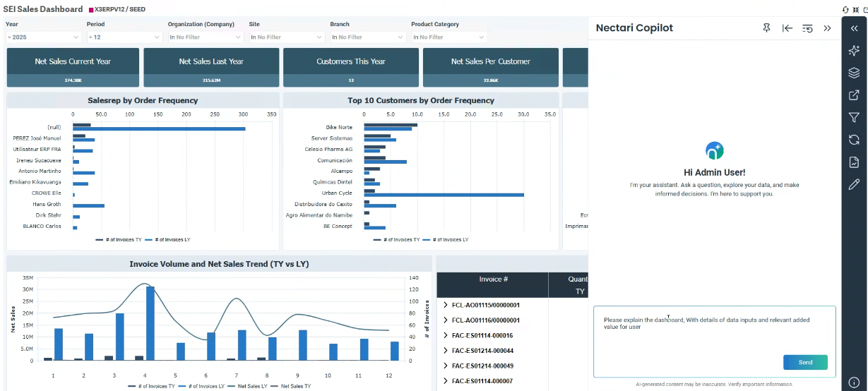Expand invoice row FAC-ES01214-000044
The height and width of the screenshot is (391, 868).
pos(446,351)
